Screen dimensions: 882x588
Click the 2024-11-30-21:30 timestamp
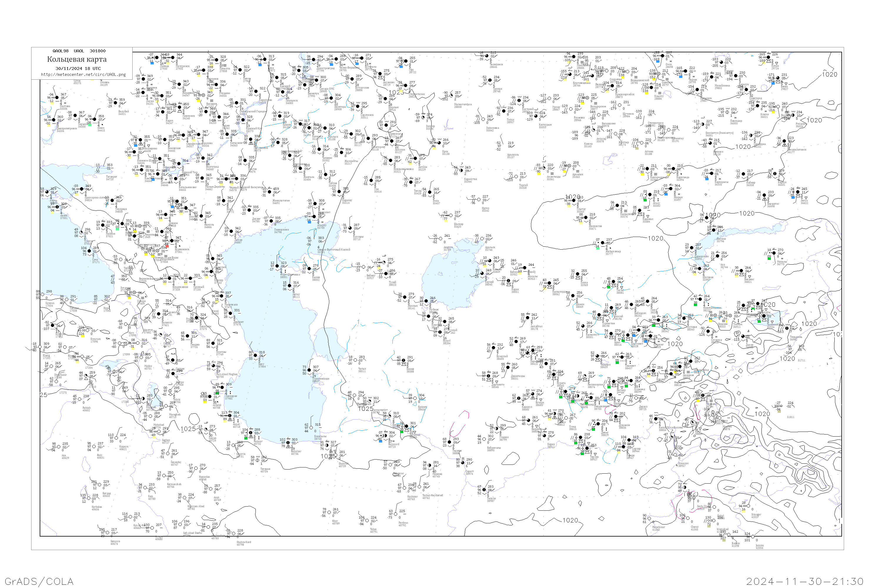tap(805, 581)
